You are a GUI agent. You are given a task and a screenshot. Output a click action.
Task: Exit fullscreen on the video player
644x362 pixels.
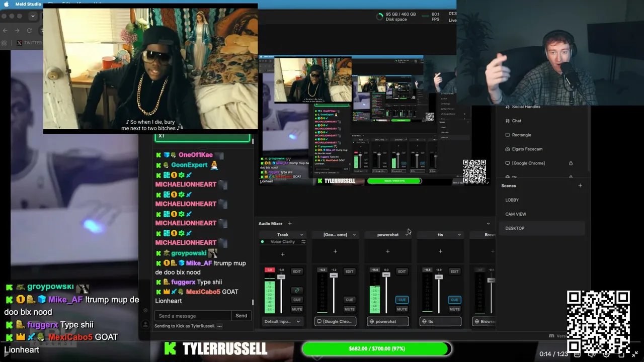635,353
